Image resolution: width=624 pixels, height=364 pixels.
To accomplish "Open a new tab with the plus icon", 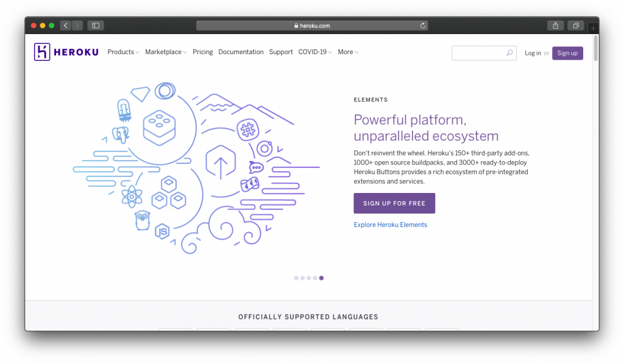I will click(x=593, y=28).
